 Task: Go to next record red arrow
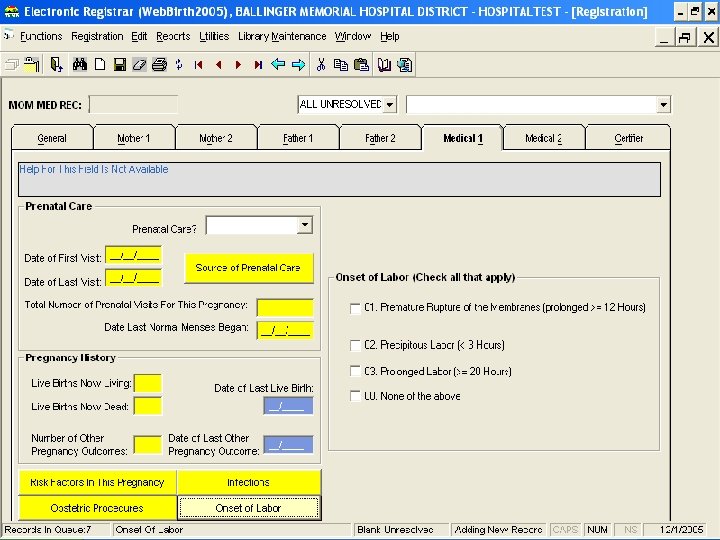[x=238, y=65]
